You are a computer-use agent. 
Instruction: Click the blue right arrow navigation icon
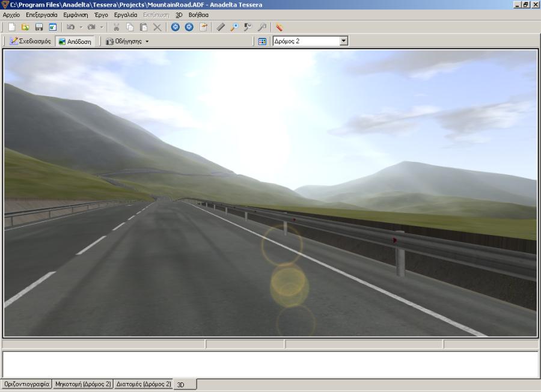point(189,27)
